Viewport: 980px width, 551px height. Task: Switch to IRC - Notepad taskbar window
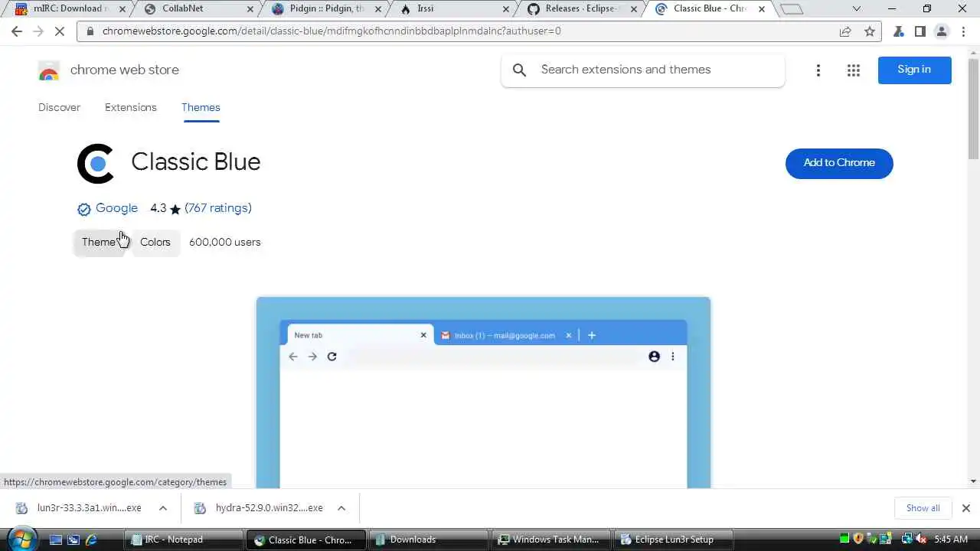(184, 540)
